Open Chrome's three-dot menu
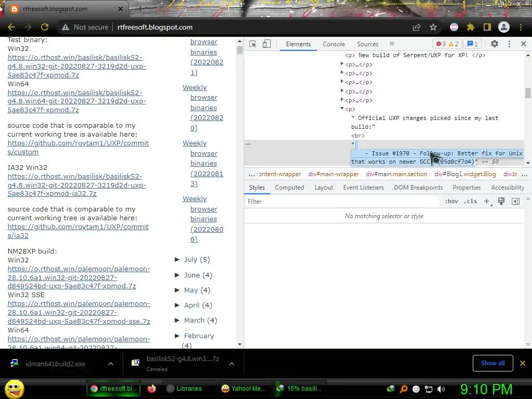532x399 pixels. [x=521, y=27]
